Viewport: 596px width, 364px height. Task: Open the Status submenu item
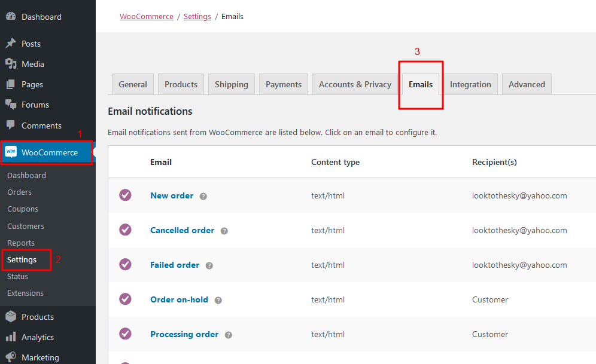(17, 276)
